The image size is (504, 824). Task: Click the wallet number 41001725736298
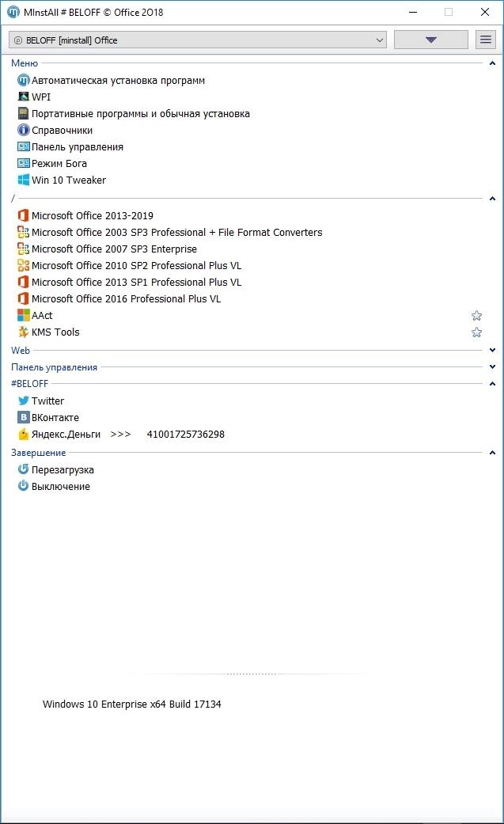click(185, 434)
